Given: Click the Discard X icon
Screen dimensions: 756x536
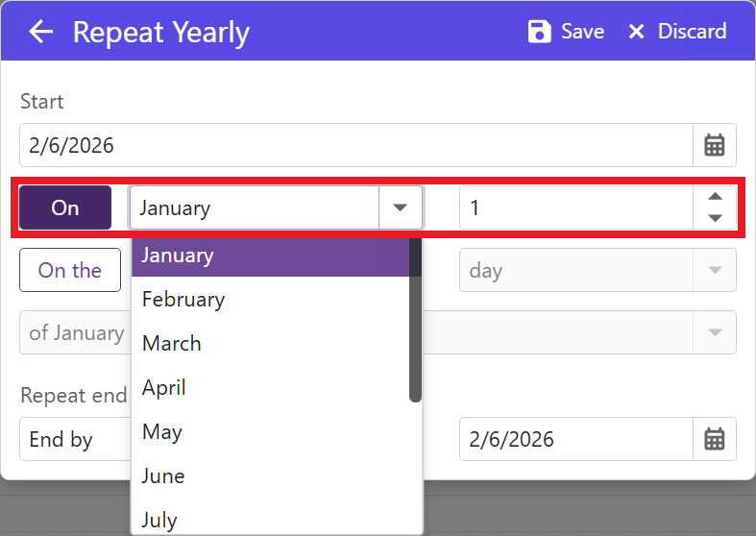Looking at the screenshot, I should click(x=636, y=32).
